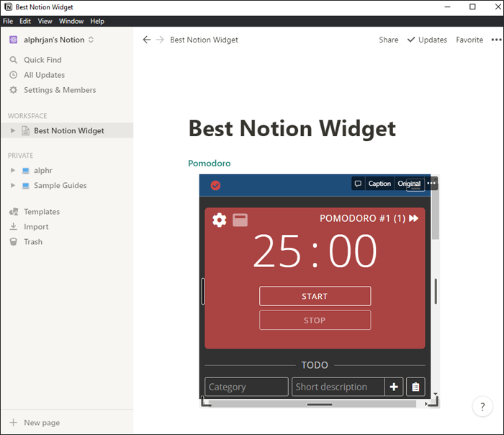Viewport: 504px width, 435px height.
Task: Open the View menu
Action: [45, 21]
